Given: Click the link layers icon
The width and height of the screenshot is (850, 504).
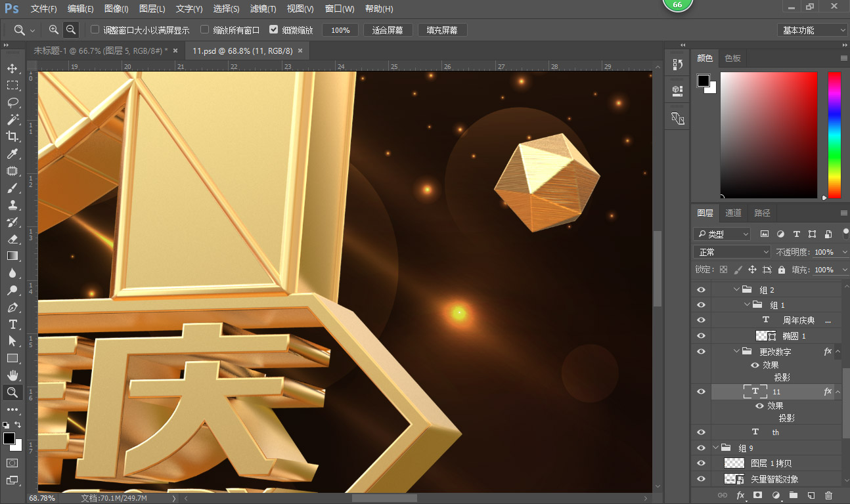Looking at the screenshot, I should [x=722, y=495].
